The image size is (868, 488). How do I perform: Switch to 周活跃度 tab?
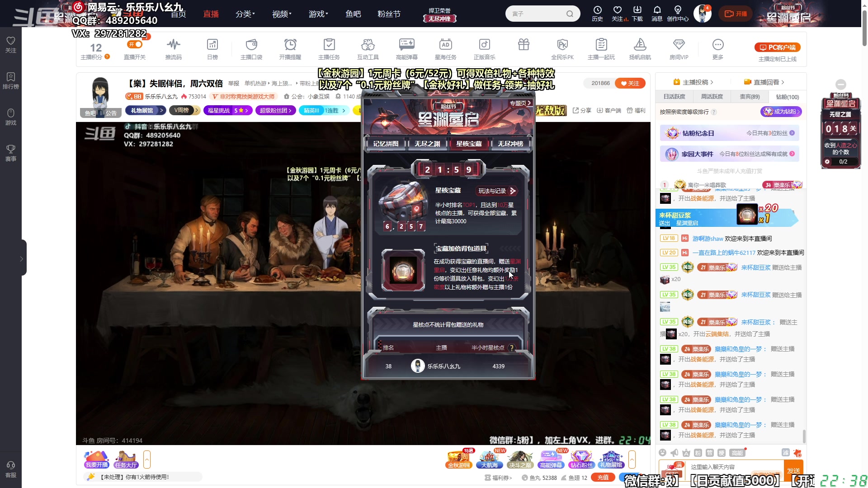click(x=712, y=97)
